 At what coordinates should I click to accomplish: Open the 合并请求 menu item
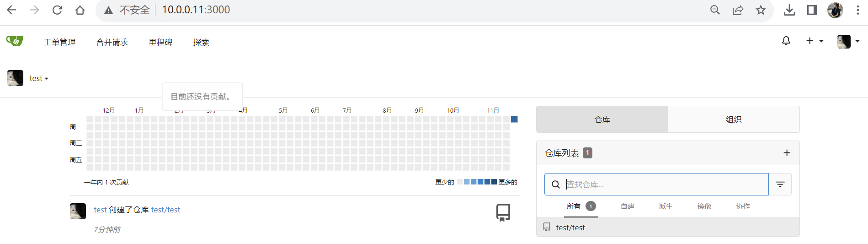tap(112, 42)
